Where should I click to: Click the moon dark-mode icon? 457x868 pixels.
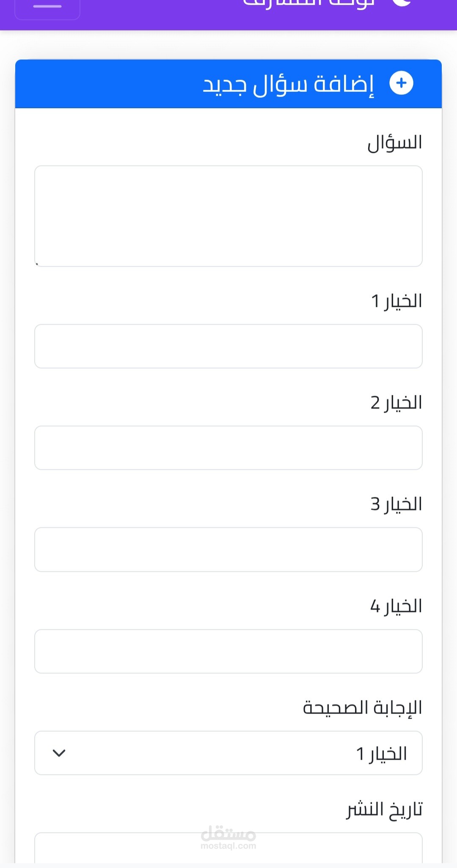click(x=401, y=3)
